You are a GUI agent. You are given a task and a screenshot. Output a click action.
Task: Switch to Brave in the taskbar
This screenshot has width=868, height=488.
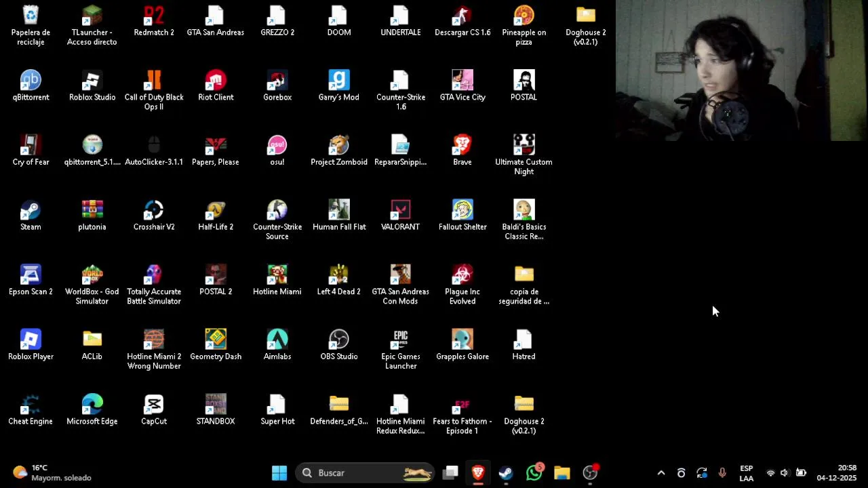[x=478, y=473]
